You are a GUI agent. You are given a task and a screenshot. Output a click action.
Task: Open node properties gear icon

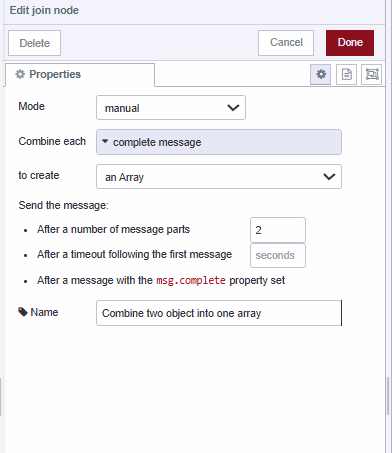pyautogui.click(x=320, y=74)
